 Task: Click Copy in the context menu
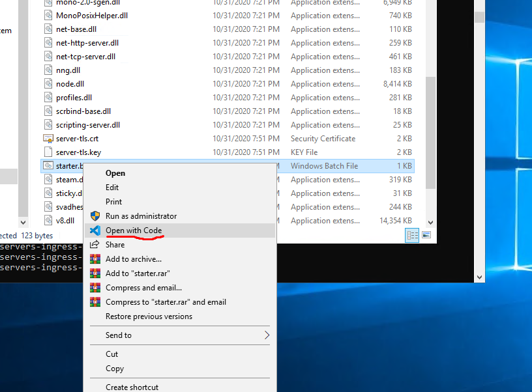tap(115, 369)
